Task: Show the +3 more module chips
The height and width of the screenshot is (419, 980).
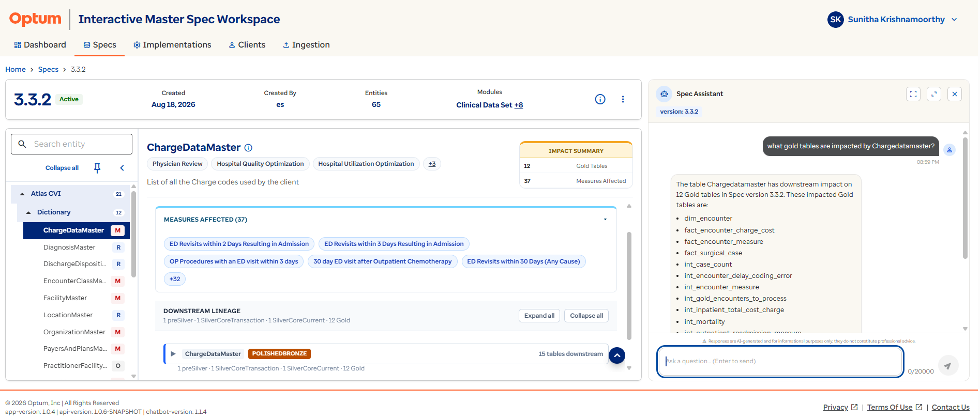Action: click(x=432, y=164)
